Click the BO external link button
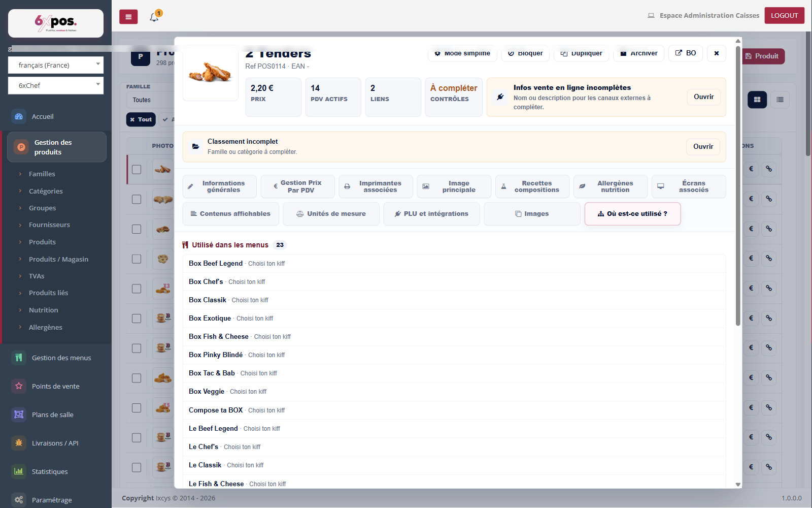This screenshot has height=508, width=812. tap(685, 53)
